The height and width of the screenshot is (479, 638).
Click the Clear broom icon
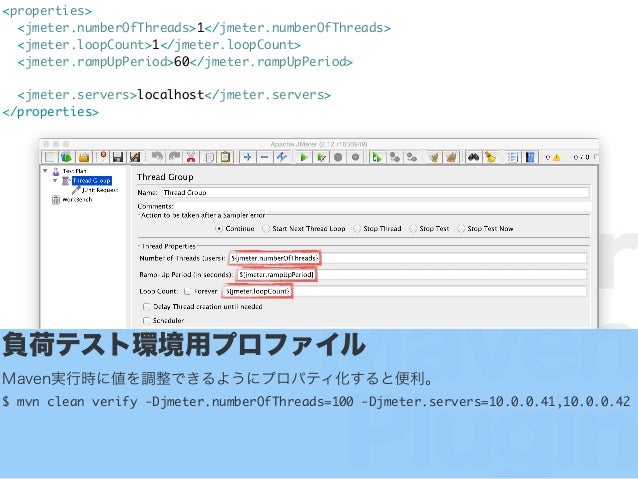click(x=434, y=157)
